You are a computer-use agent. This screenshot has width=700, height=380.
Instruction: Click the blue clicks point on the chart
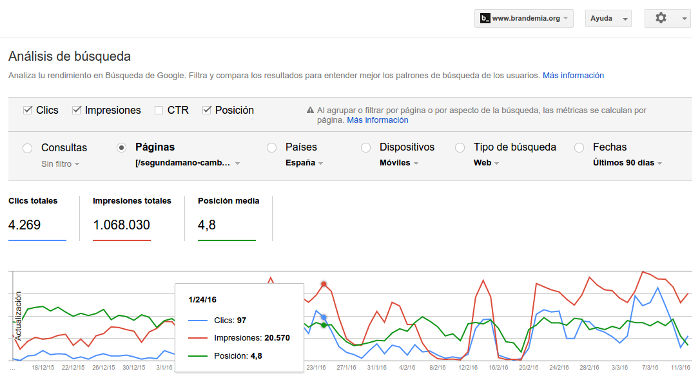click(x=324, y=317)
